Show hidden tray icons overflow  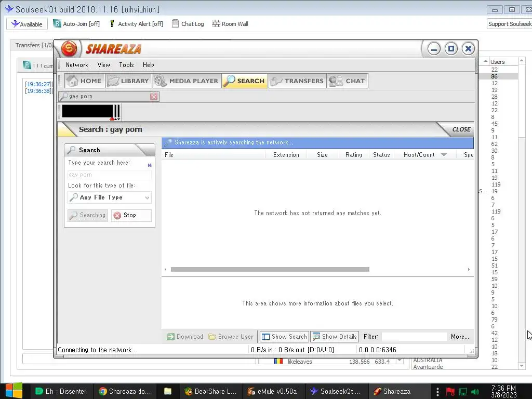click(437, 392)
